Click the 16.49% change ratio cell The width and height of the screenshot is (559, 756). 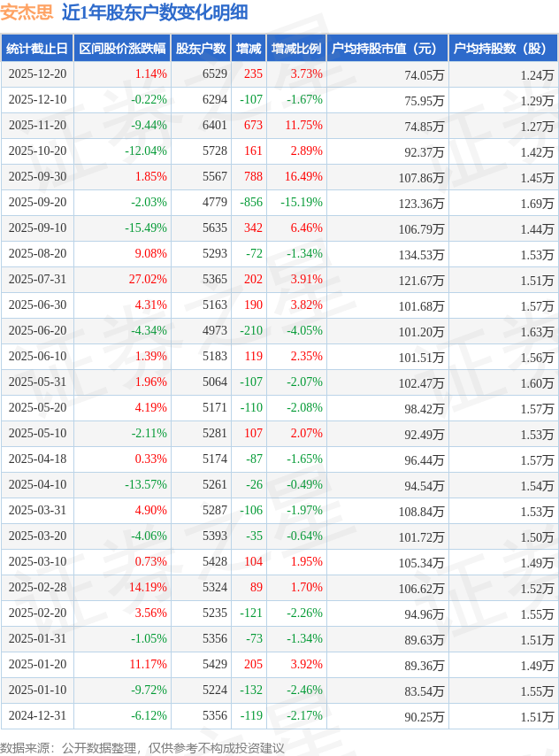point(303,177)
